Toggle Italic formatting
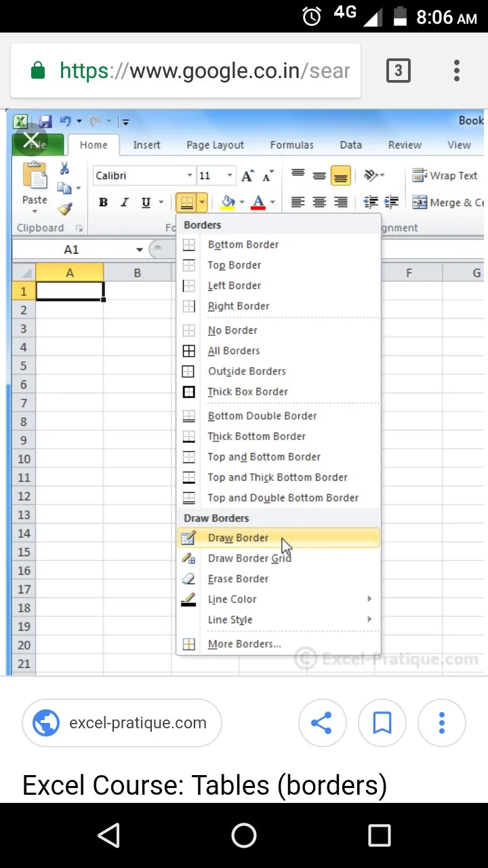Screen dimensions: 488x868 [x=125, y=202]
